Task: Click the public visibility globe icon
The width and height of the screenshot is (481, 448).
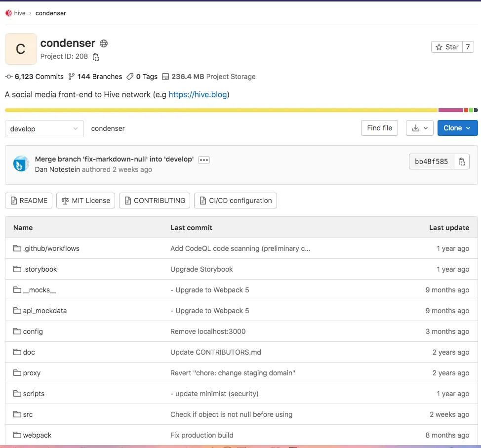Action: (104, 43)
